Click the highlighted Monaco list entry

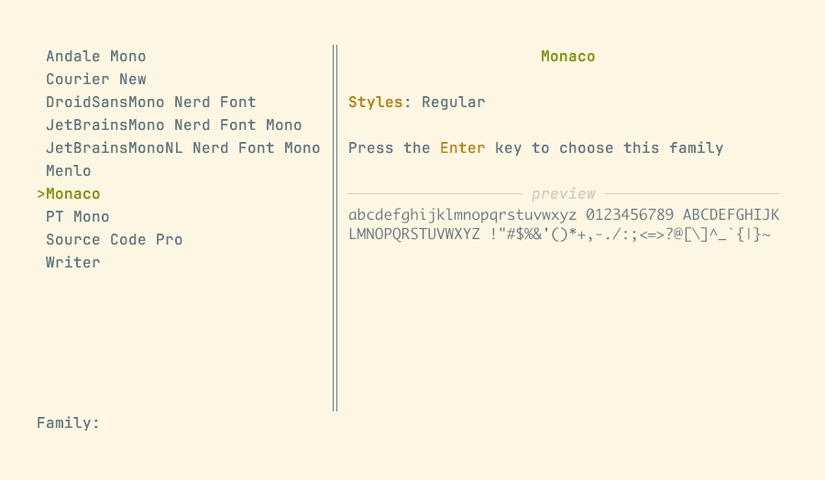[x=73, y=194]
